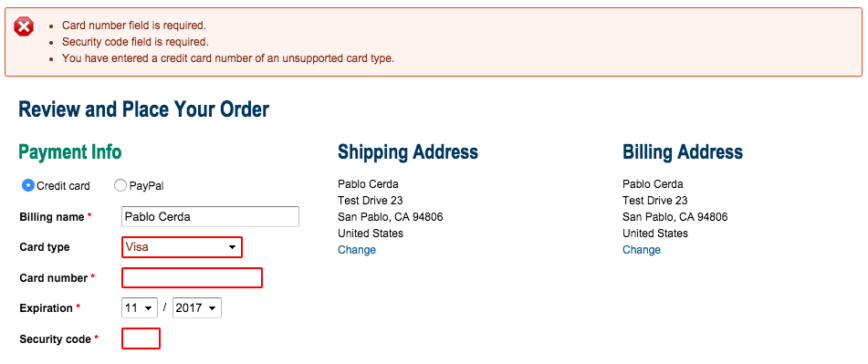Screen dimensions: 868x364
Task: Click the unsupported card type error message
Action: pos(228,58)
